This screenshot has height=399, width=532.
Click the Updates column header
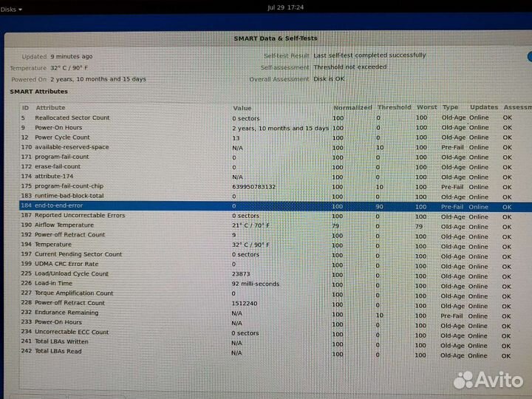click(x=484, y=107)
